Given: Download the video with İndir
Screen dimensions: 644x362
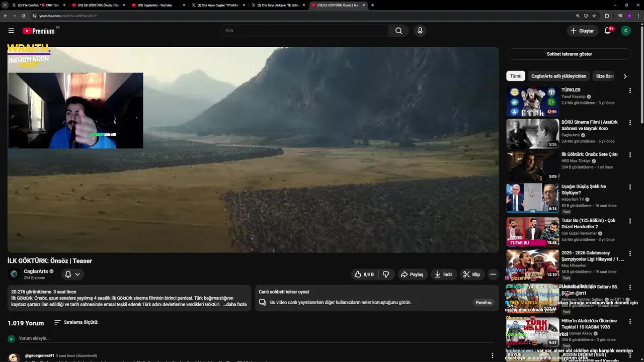Looking at the screenshot, I should 443,275.
